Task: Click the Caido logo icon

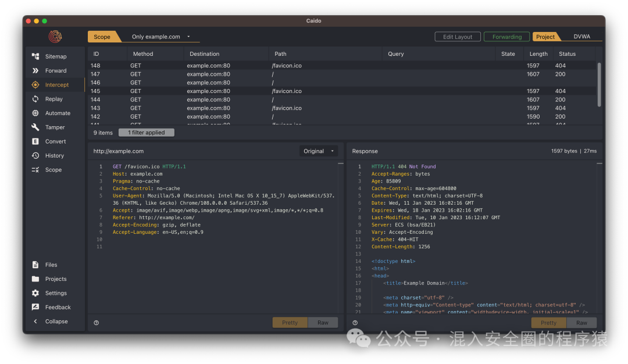Action: (x=55, y=37)
